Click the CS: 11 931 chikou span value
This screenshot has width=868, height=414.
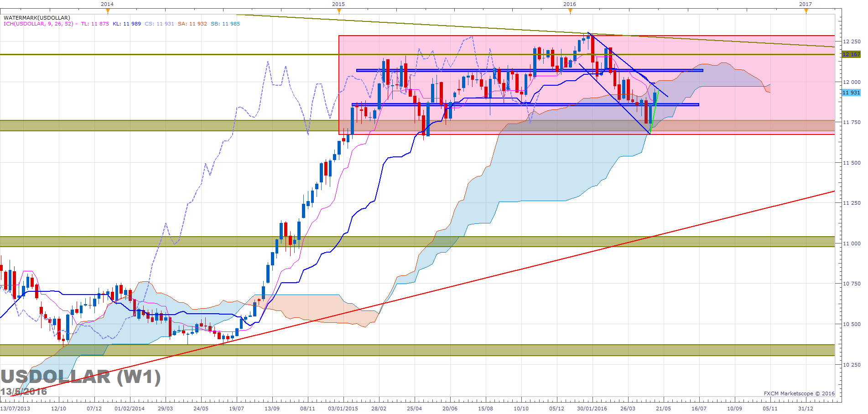point(159,24)
